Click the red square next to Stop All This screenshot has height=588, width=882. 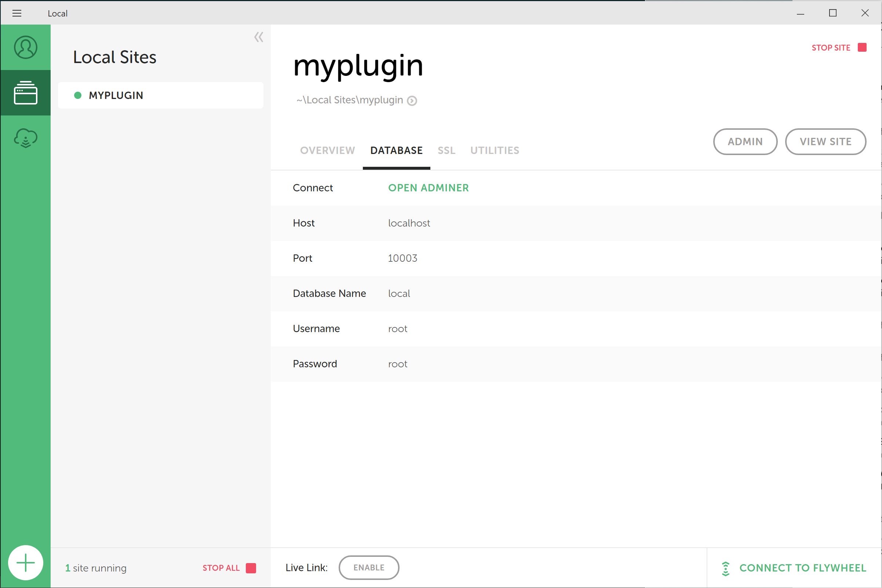251,568
